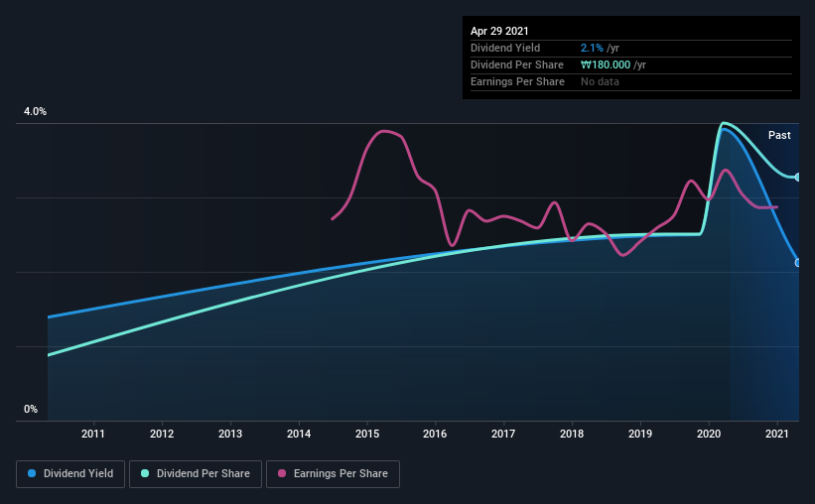Click the 2.1% Dividend Yield value in tooltip
The width and height of the screenshot is (815, 504).
click(x=592, y=48)
